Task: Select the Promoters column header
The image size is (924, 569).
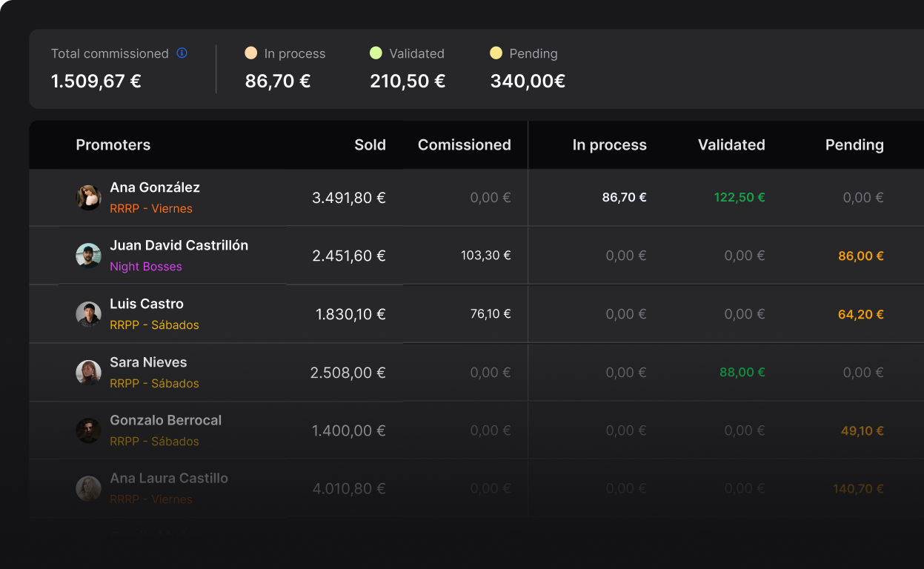Action: point(113,144)
